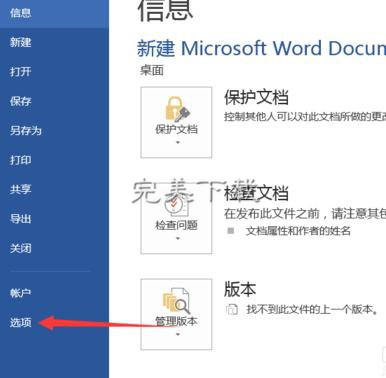Expand the 检查问题 dropdown arrow

tap(178, 238)
